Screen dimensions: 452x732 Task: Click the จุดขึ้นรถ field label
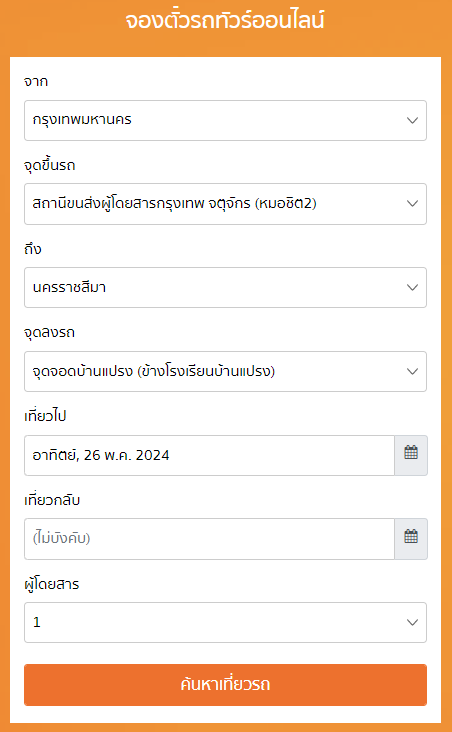coord(49,165)
